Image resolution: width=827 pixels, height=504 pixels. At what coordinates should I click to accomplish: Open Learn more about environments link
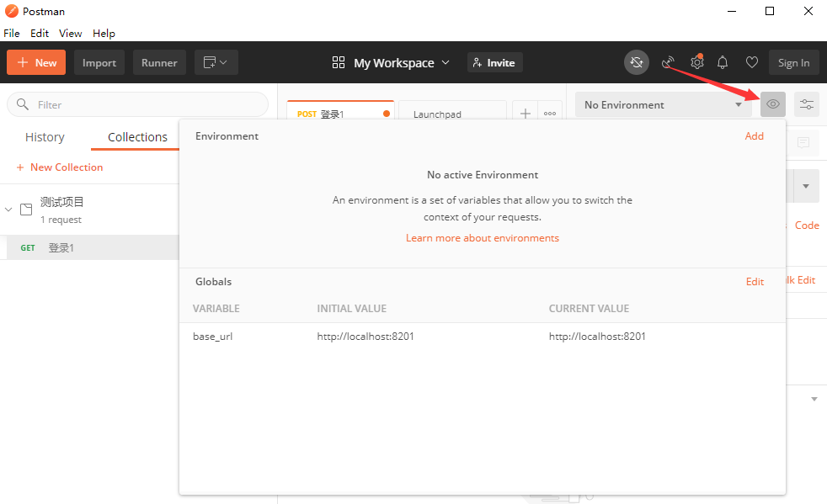(x=482, y=238)
